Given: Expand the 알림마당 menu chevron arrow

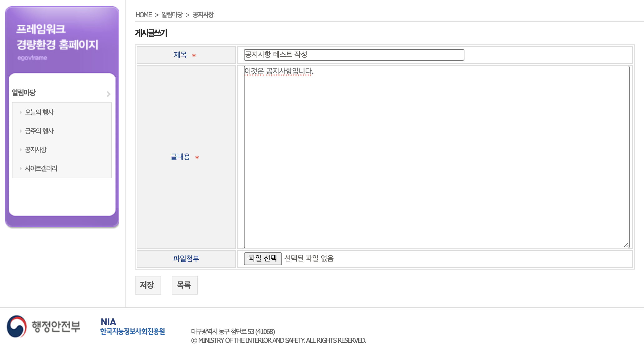Looking at the screenshot, I should click(x=109, y=94).
